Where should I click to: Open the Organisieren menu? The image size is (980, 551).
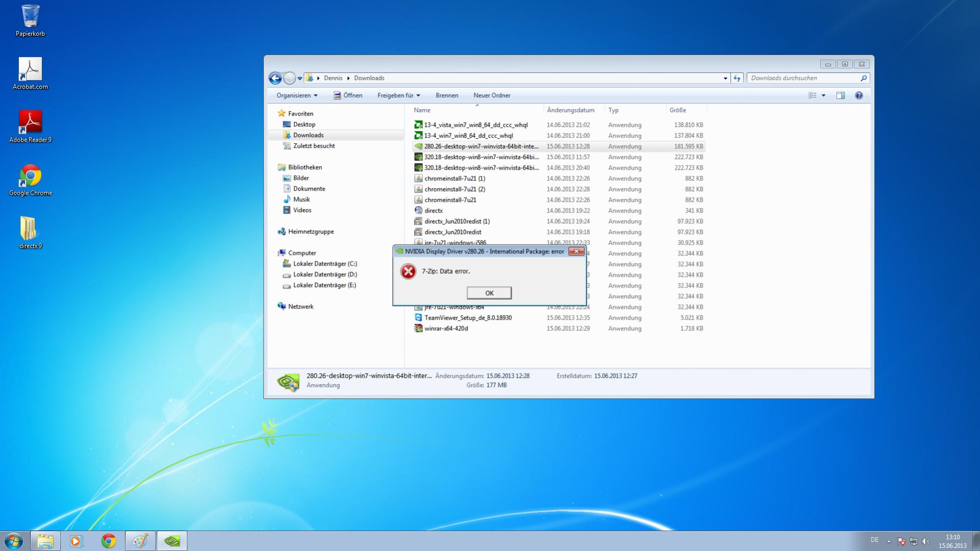click(297, 95)
